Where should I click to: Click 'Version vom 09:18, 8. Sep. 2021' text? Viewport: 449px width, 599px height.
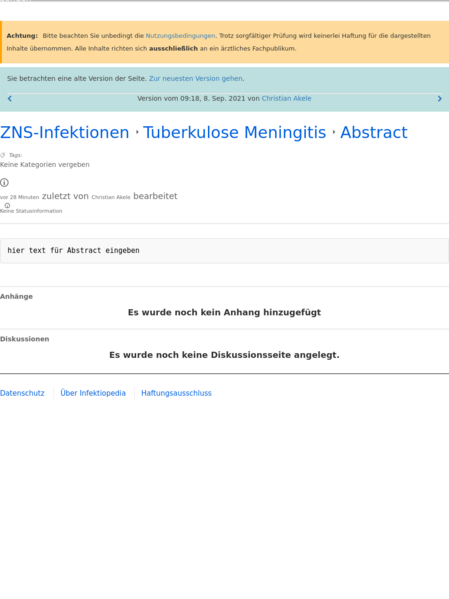point(191,99)
